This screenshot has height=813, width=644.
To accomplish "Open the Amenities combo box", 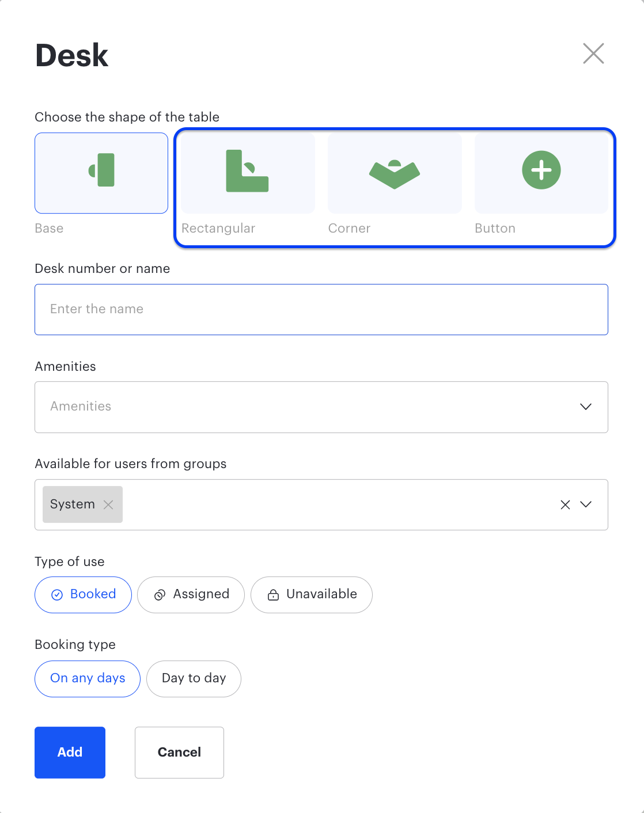I will (x=321, y=407).
